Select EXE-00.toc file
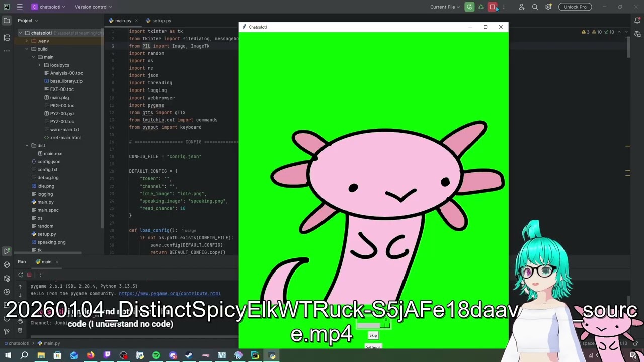644x362 pixels. [59, 89]
